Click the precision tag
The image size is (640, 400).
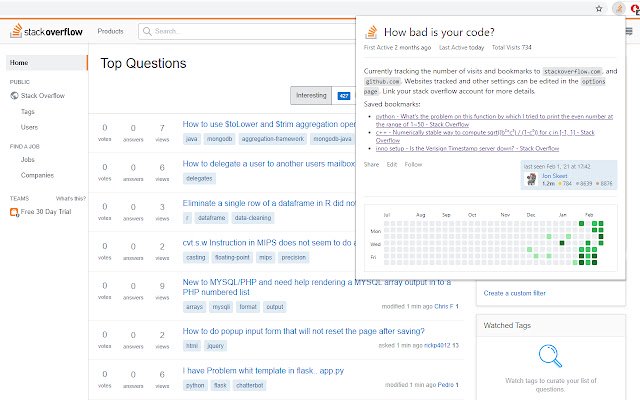tap(293, 258)
